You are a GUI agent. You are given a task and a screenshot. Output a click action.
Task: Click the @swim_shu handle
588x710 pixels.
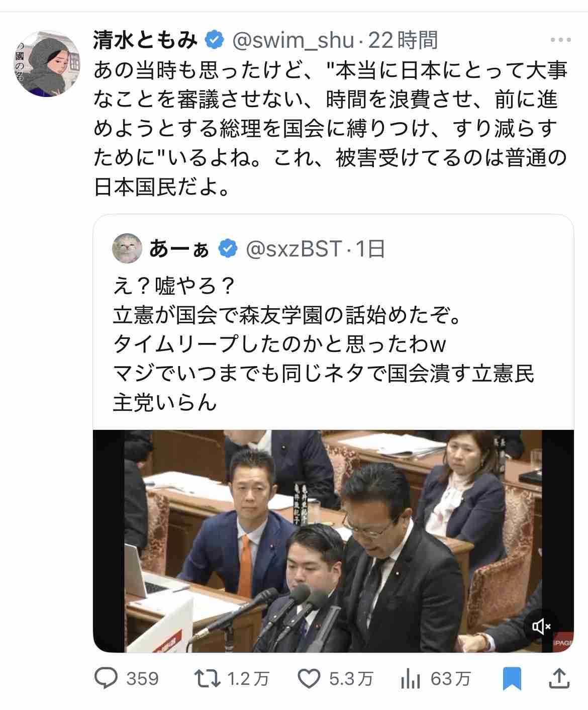[x=292, y=41]
